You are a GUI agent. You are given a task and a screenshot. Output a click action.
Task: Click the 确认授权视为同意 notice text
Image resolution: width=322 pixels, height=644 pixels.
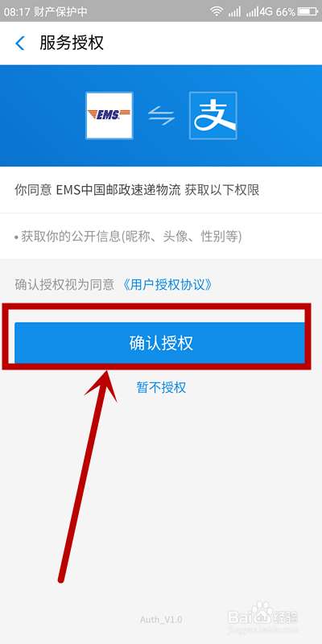pos(64,285)
